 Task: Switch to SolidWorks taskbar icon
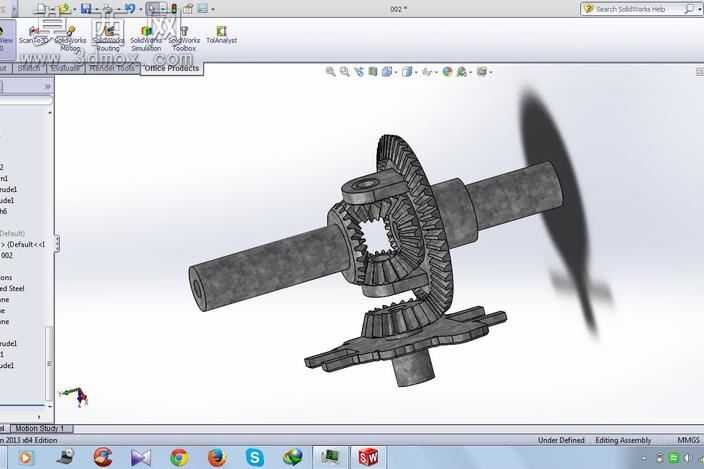[x=368, y=457]
